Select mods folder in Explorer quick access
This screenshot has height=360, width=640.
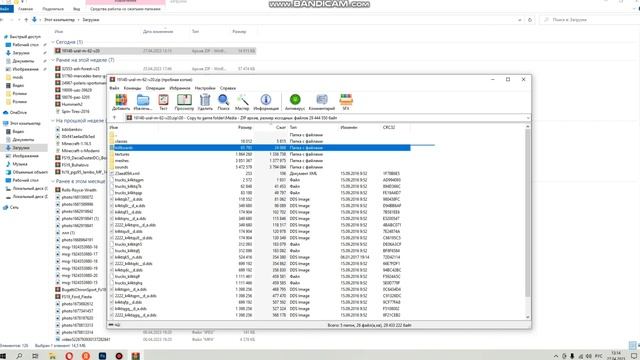18,77
